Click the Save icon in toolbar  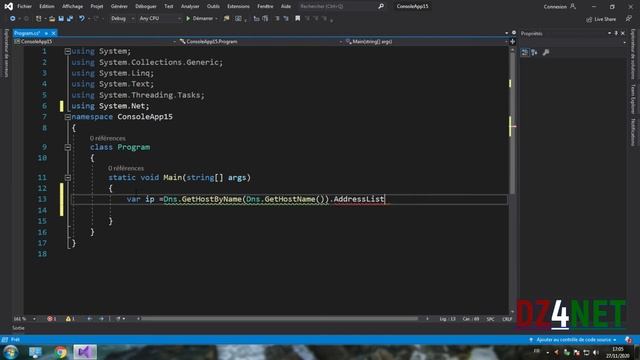point(61,19)
